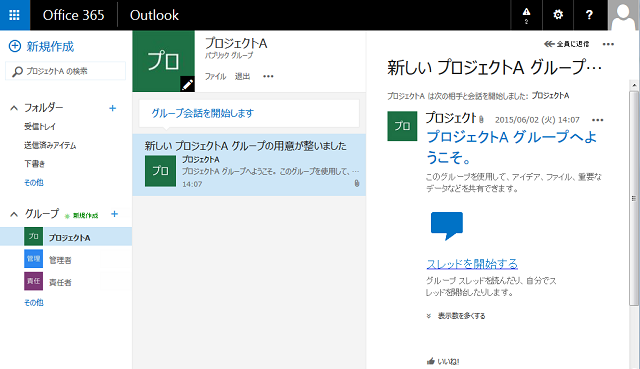Open reading pane top more actions ellipsis
This screenshot has width=640, height=369.
pos(608,44)
